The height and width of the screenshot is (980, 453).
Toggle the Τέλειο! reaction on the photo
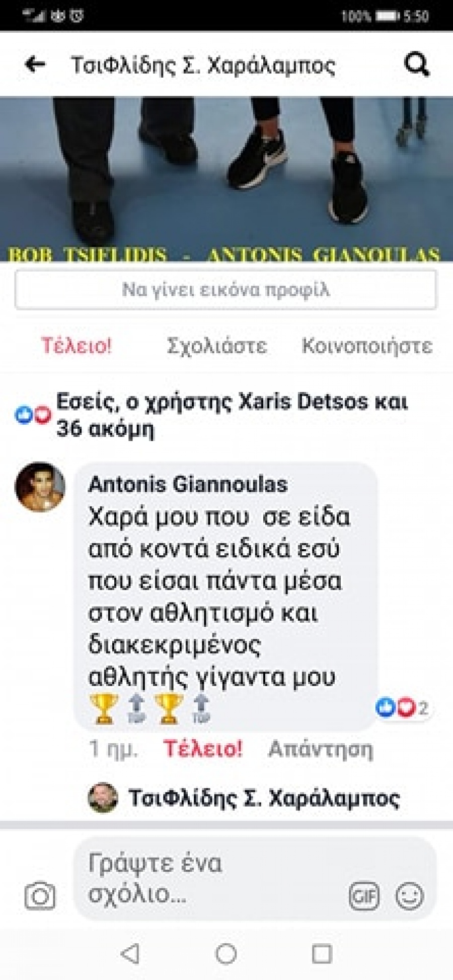click(x=77, y=346)
